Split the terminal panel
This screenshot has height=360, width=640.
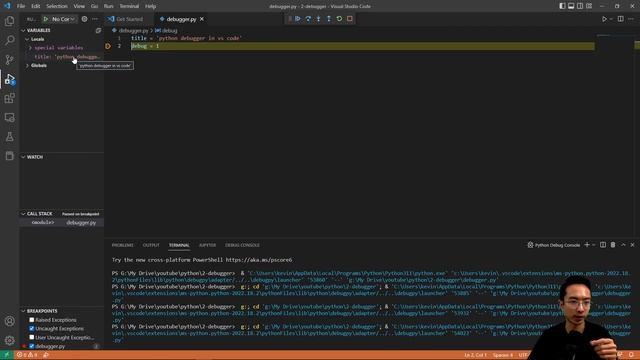coord(603,245)
